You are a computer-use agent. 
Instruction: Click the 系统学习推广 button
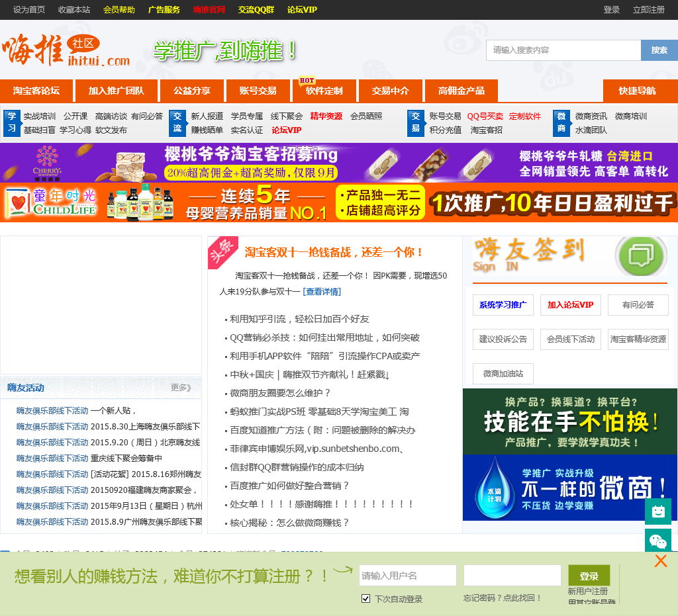coord(503,305)
